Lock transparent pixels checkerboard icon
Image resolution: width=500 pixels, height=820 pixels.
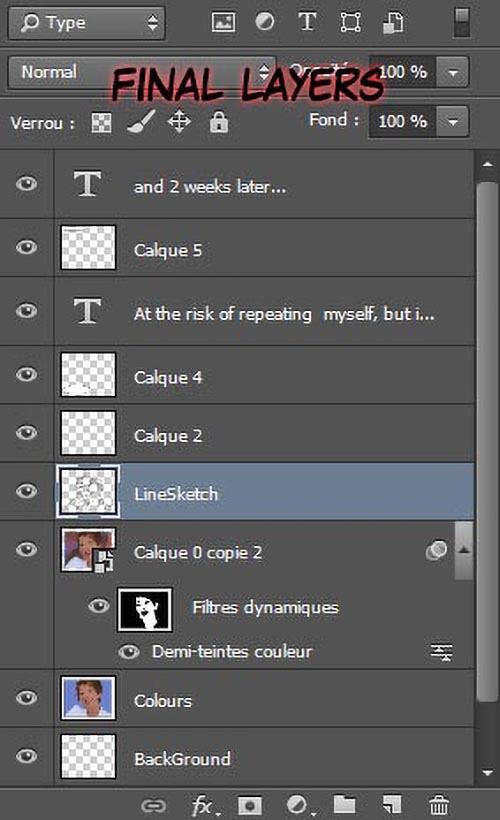coord(101,123)
